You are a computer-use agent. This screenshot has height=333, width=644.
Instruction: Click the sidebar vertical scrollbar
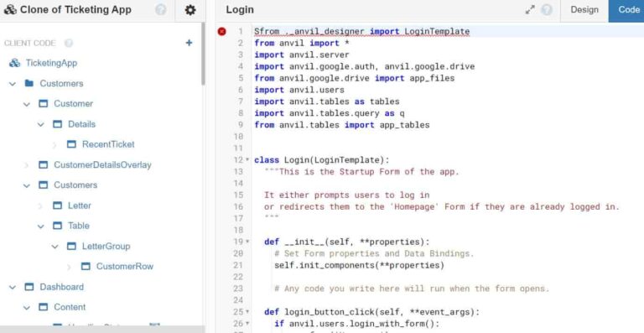click(203, 54)
